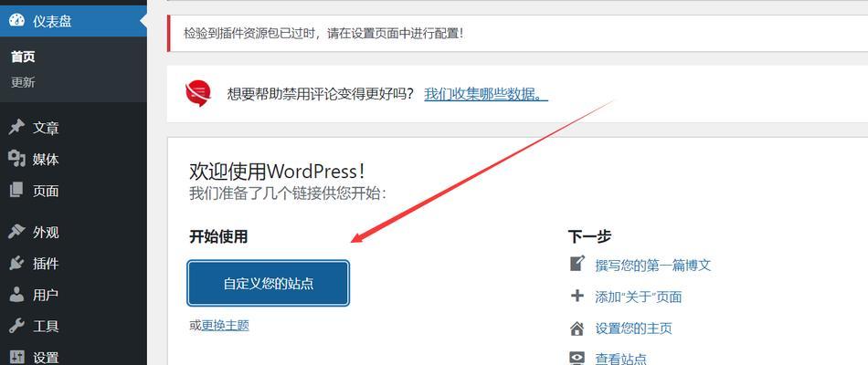Viewport: 868px width, 365px height.
Task: Click the pages icon beside 页面
Action: 16,191
